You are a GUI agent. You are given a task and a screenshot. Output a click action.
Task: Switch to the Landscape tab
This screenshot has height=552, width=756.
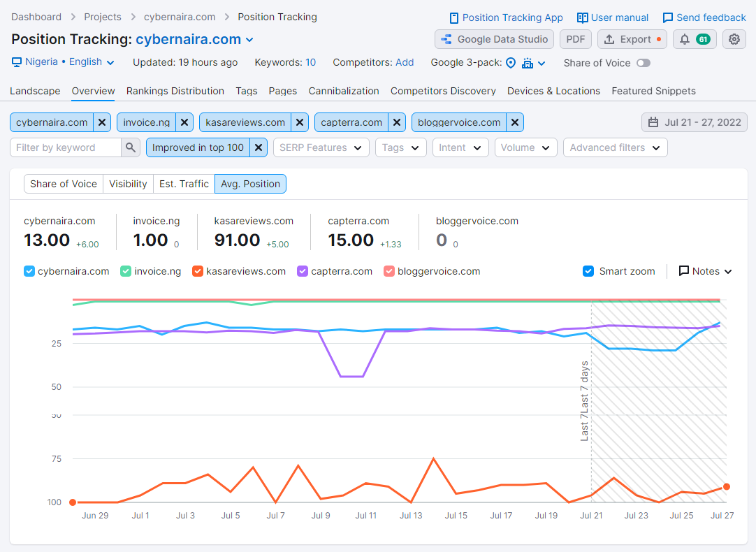35,91
